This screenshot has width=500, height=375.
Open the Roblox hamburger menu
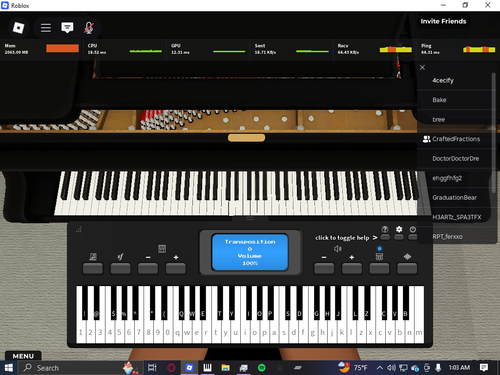click(x=46, y=28)
